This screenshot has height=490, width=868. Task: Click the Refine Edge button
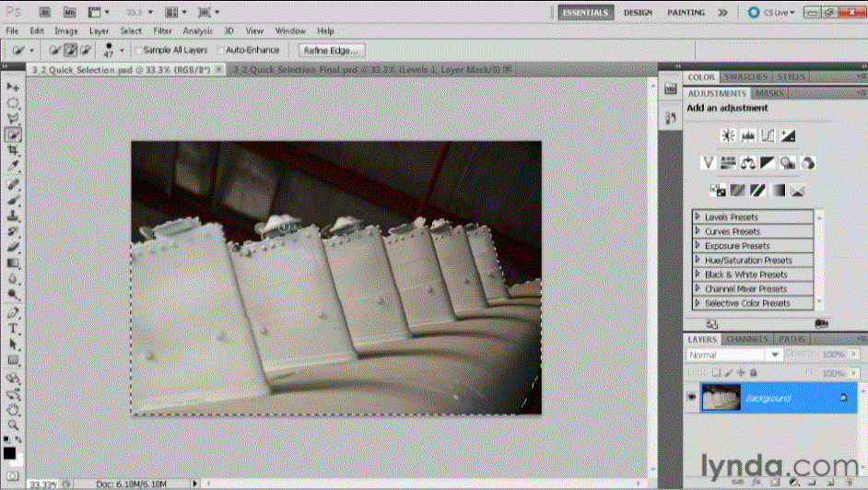(x=331, y=51)
